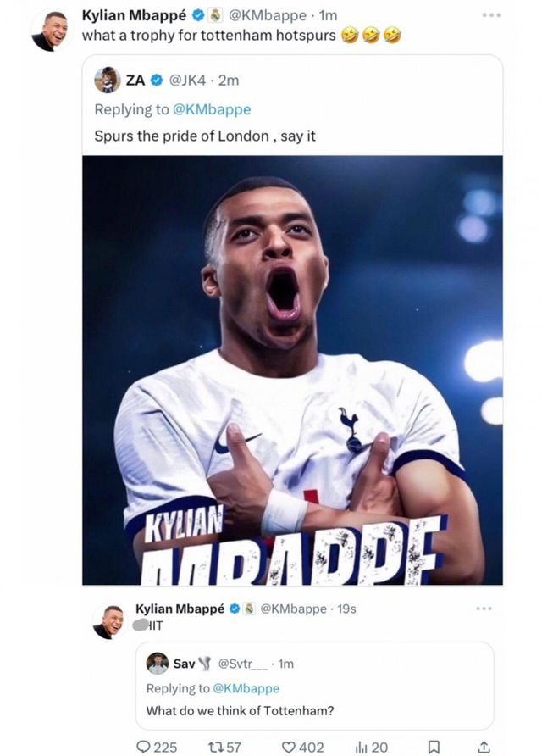Image resolution: width=542 pixels, height=756 pixels.
Task: Open the second tweet's three-dot menu
Action: pyautogui.click(x=483, y=609)
